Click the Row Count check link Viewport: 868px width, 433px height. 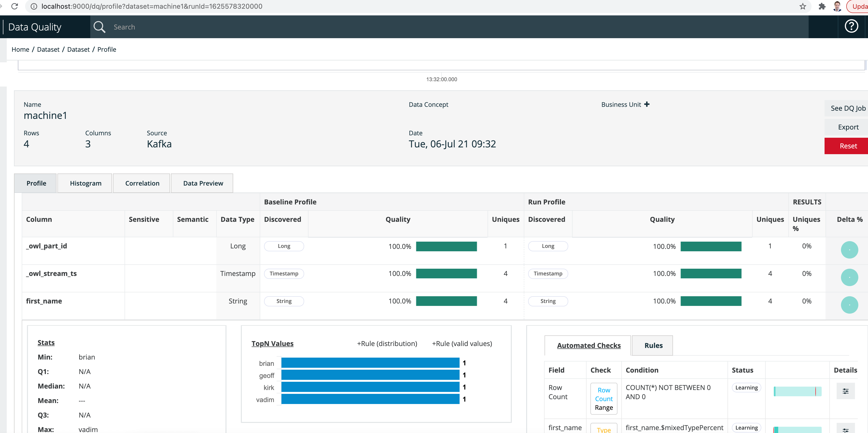pyautogui.click(x=603, y=394)
